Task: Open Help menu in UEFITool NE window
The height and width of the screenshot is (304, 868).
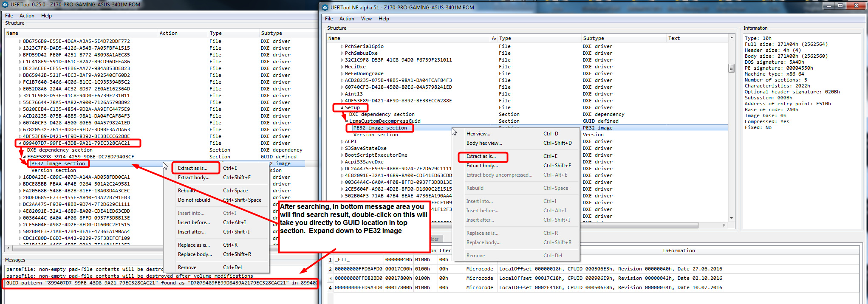Action: 384,19
